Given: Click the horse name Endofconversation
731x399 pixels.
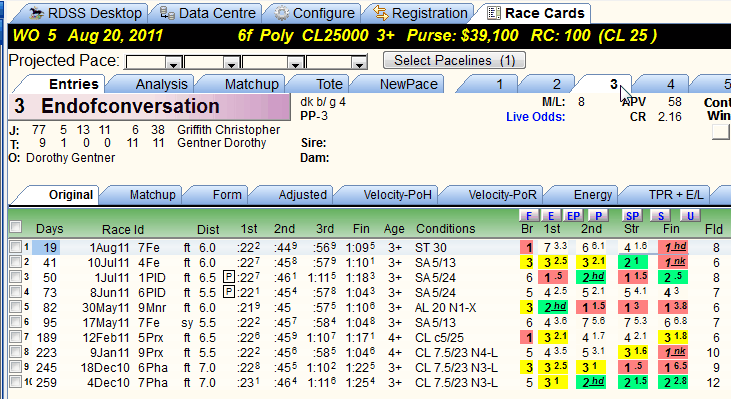Looking at the screenshot, I should [130, 106].
